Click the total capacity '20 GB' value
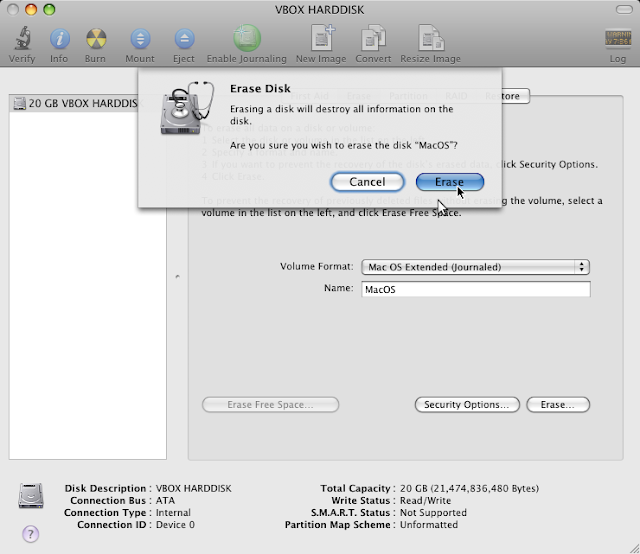 click(469, 488)
